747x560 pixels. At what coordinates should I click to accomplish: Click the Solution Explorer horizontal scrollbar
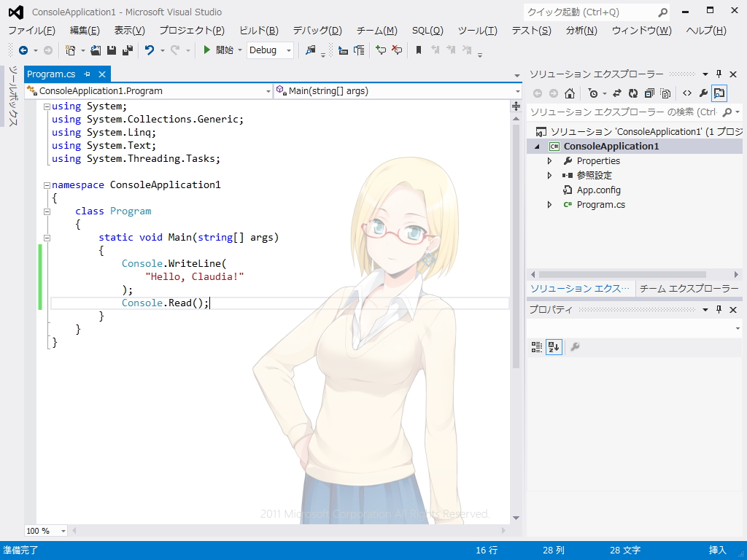[622, 274]
